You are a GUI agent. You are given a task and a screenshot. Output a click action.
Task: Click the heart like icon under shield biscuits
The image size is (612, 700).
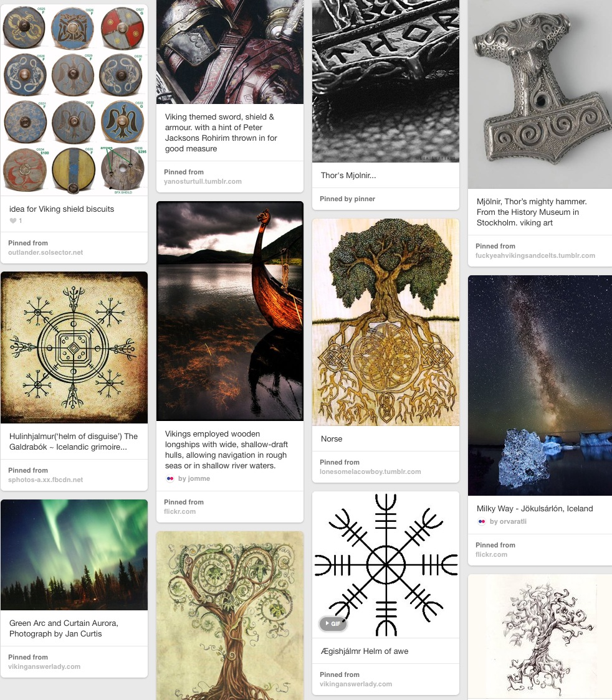pos(13,220)
